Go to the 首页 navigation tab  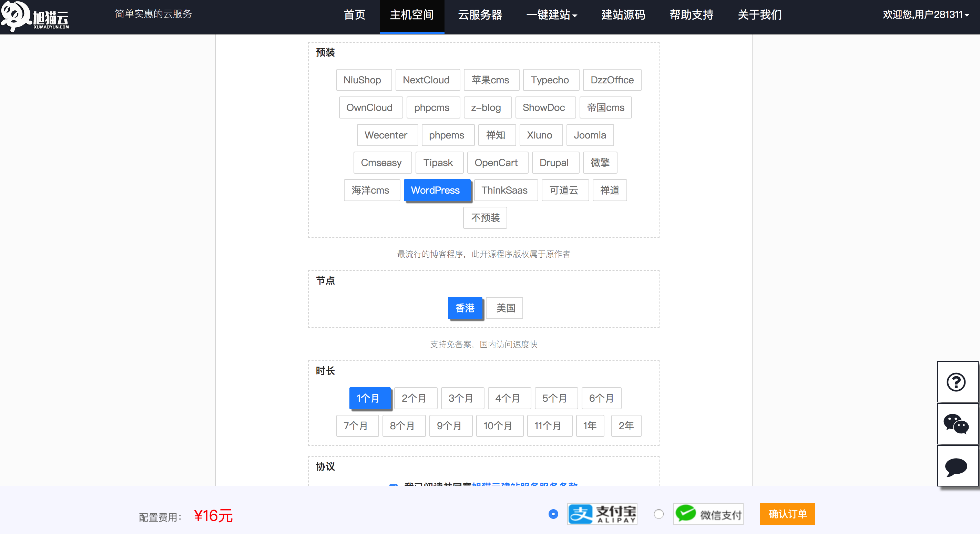pos(354,15)
